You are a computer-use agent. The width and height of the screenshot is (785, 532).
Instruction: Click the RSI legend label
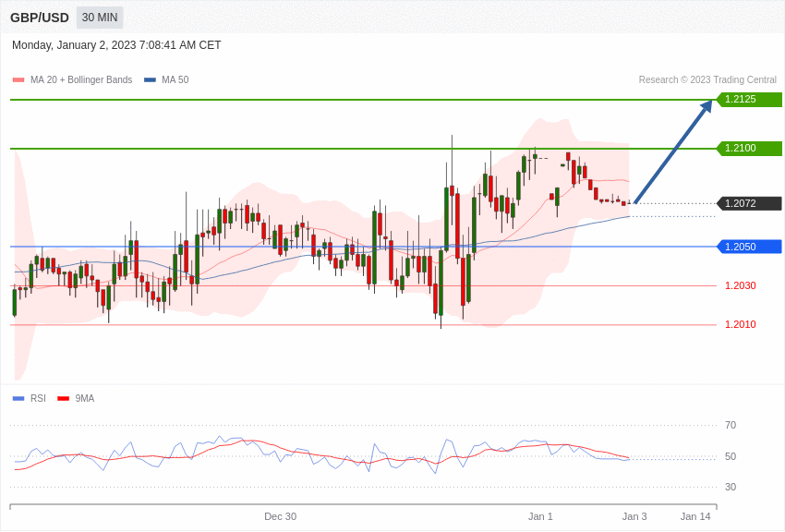coord(38,399)
